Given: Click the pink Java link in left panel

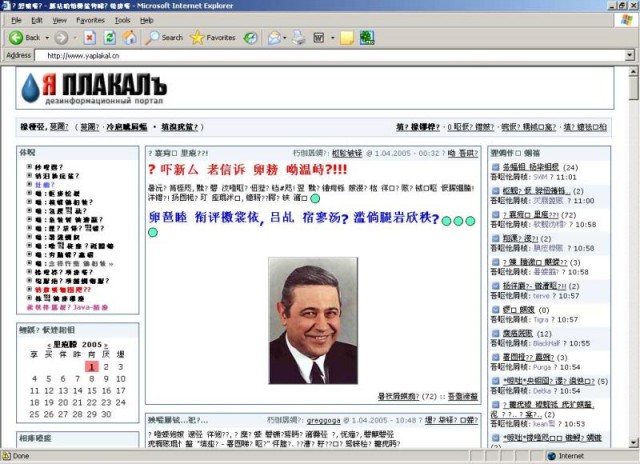Looking at the screenshot, I should 67,307.
